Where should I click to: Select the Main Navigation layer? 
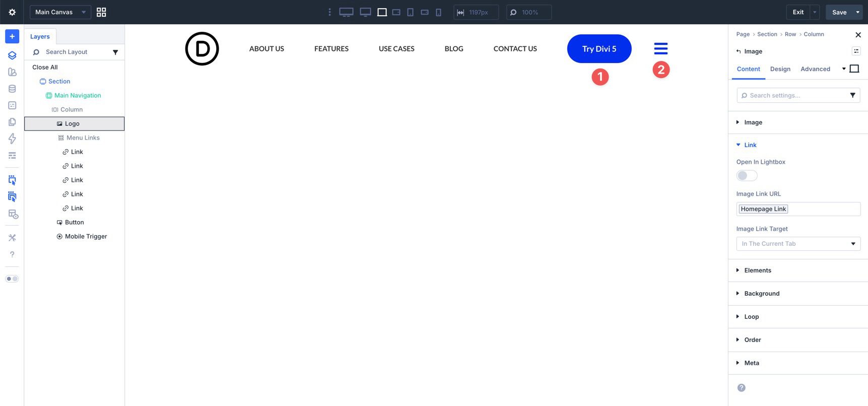pos(75,95)
